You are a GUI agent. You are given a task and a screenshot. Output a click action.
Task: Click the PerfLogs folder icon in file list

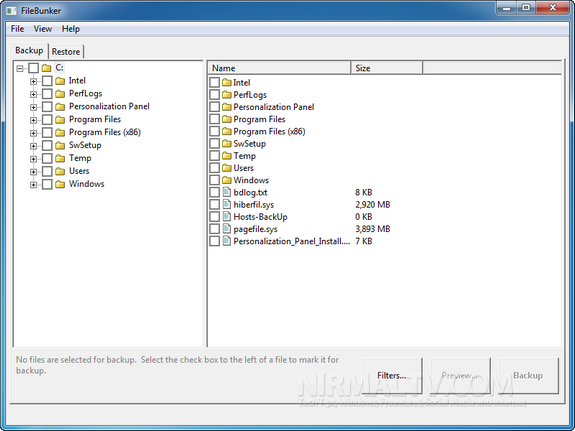pos(227,95)
